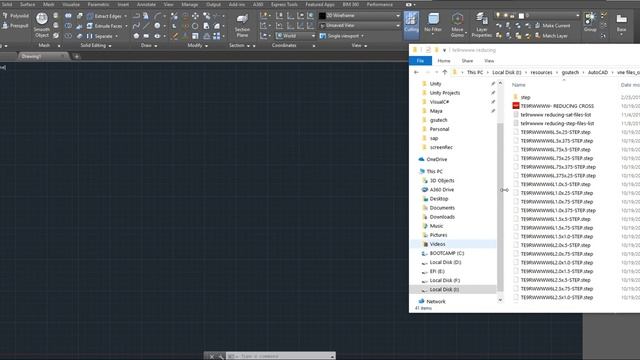
Task: Select the Presspull tool
Action: coord(16,26)
